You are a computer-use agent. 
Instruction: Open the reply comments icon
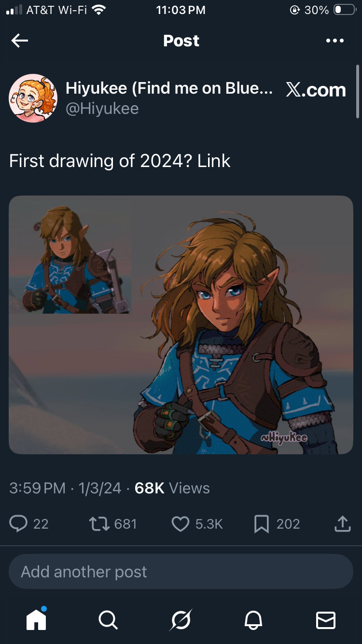[x=19, y=524]
